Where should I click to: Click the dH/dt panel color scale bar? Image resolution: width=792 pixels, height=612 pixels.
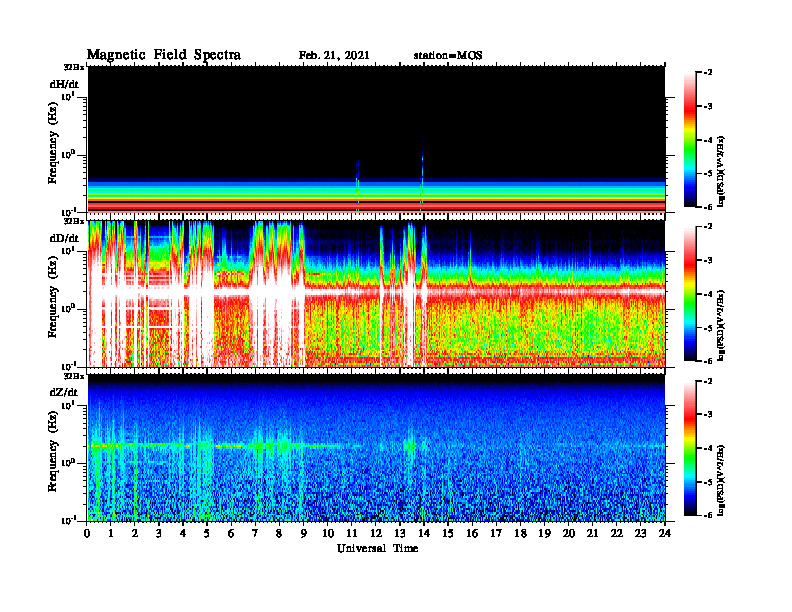point(690,139)
